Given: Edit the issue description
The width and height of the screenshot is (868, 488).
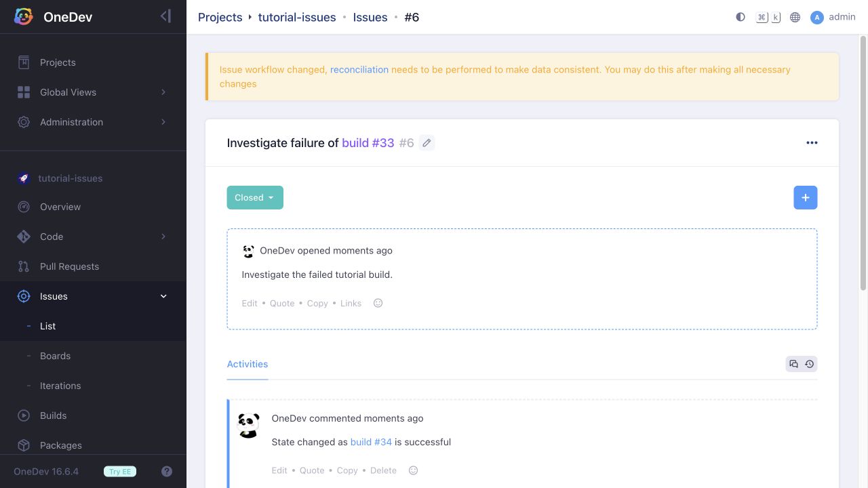Looking at the screenshot, I should click(x=250, y=303).
